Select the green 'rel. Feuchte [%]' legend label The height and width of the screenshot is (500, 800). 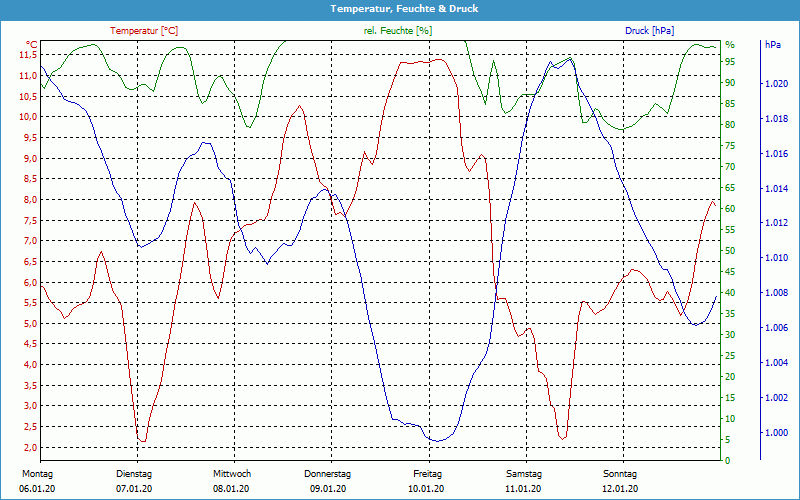point(397,31)
